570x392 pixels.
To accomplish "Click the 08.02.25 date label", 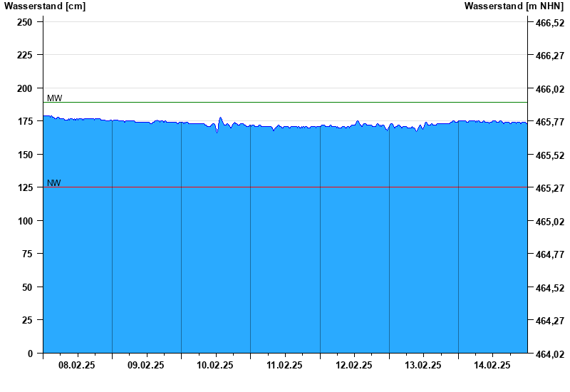I will [x=77, y=365].
